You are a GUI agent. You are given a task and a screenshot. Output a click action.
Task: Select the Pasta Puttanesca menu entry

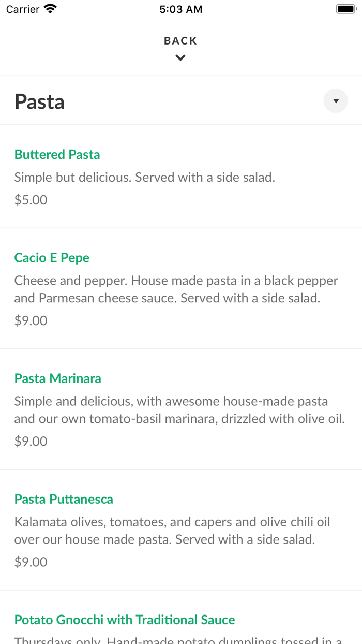click(64, 499)
